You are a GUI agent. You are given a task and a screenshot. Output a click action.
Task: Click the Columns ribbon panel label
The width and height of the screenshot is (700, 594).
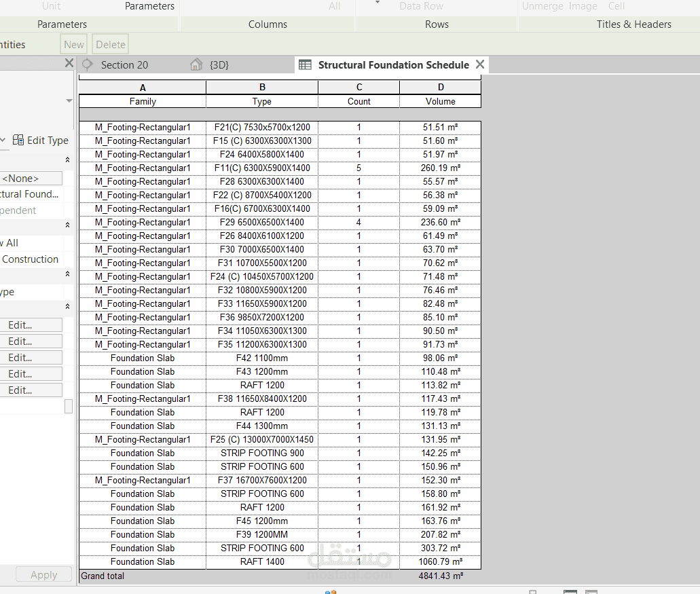268,24
